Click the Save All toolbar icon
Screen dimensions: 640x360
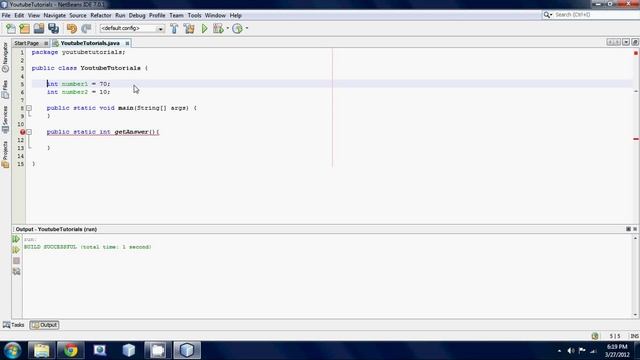53,29
